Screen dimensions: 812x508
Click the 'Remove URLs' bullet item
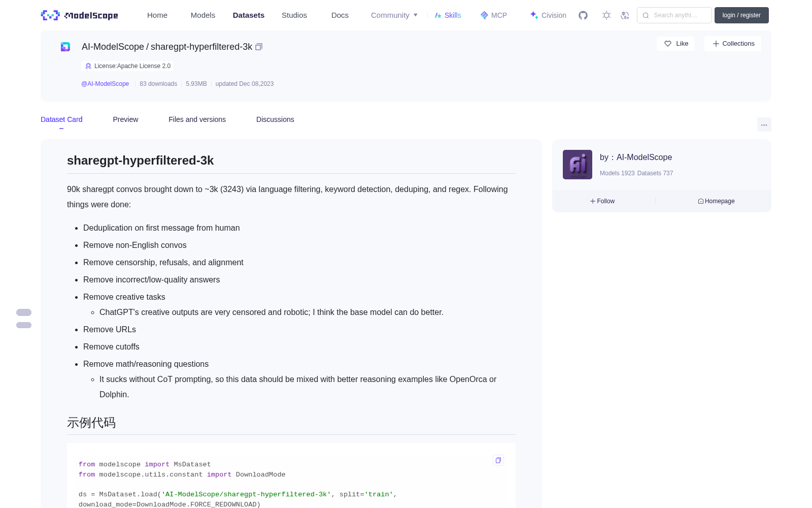pos(110,330)
